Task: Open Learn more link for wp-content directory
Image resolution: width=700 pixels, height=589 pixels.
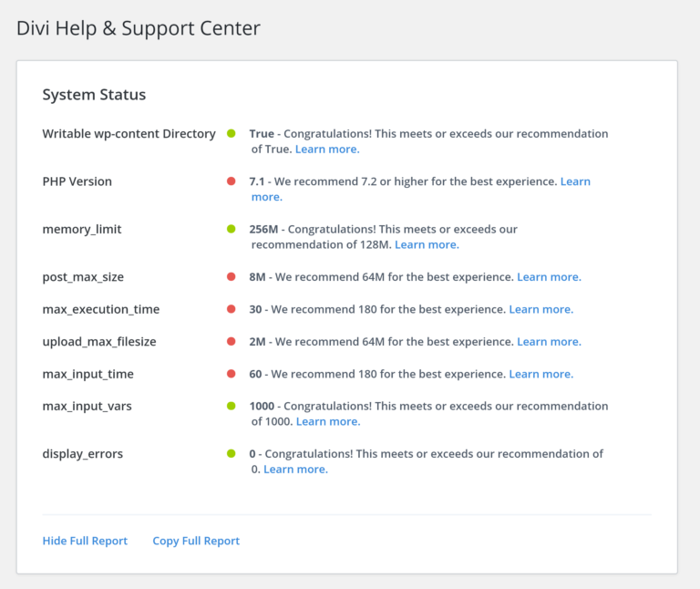Action: click(327, 149)
